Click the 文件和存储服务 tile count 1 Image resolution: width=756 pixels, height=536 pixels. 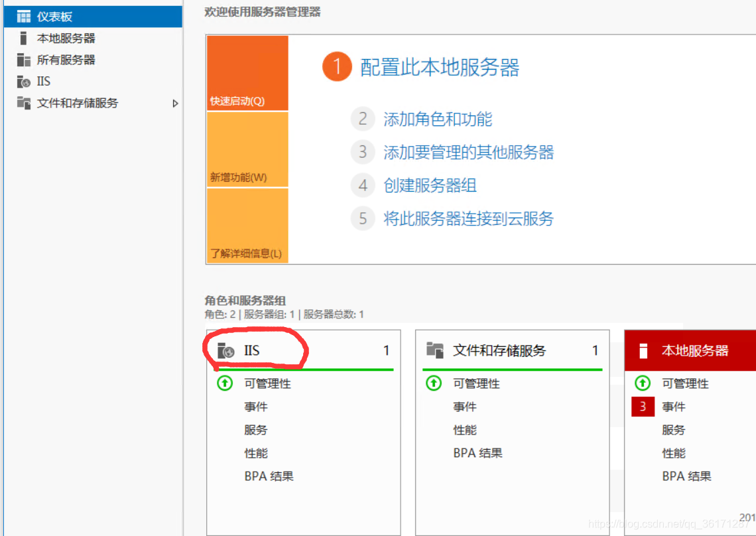pos(596,350)
